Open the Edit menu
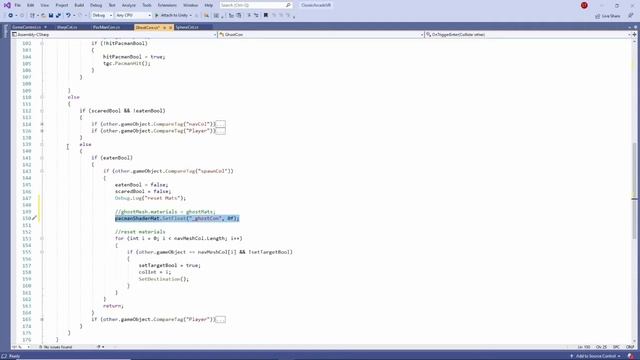 pos(31,5)
